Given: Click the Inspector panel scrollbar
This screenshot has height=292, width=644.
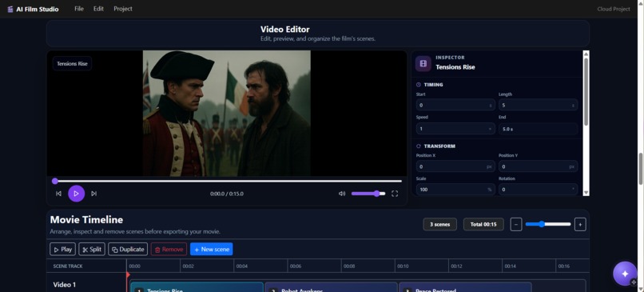Looking at the screenshot, I should click(586, 91).
